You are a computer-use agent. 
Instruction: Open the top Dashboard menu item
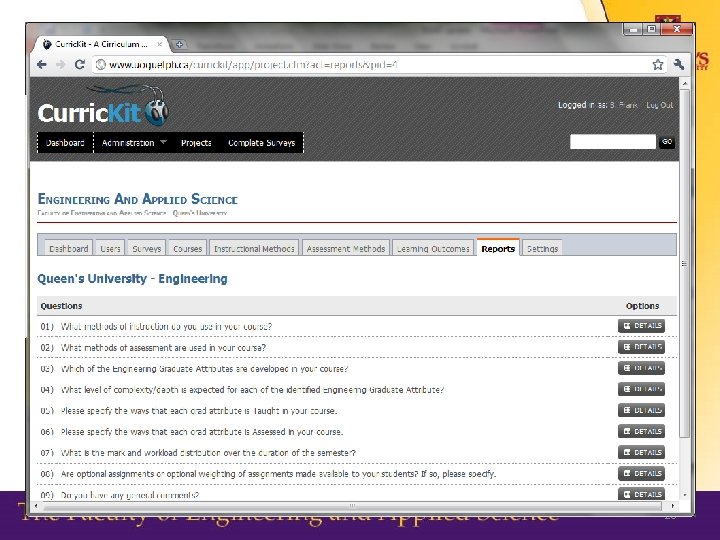click(65, 143)
